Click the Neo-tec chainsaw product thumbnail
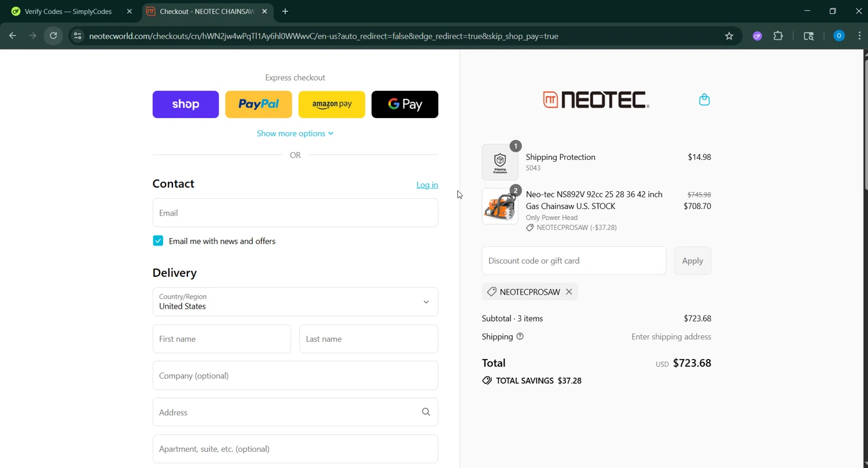 pos(500,207)
